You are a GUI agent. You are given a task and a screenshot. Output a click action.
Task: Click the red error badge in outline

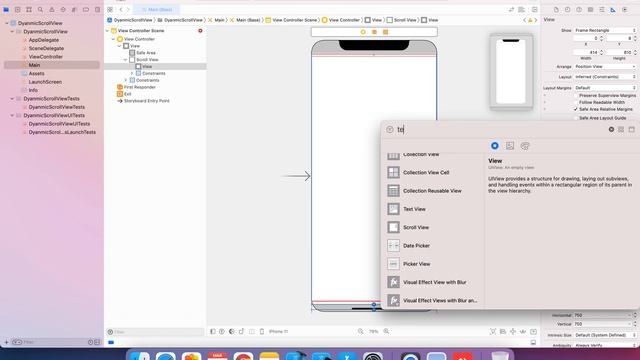200,31
